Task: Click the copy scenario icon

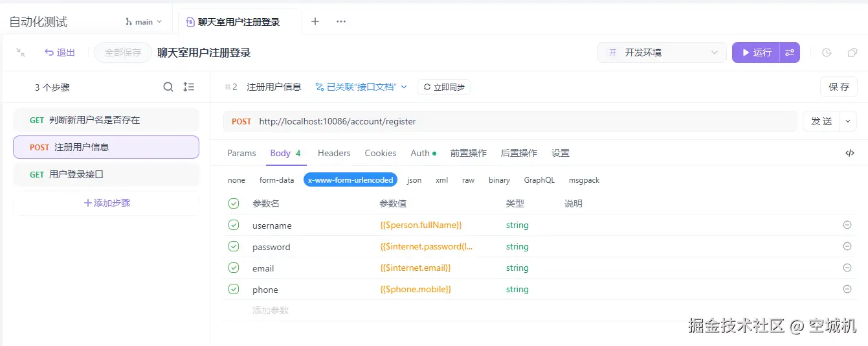Action: 852,52
